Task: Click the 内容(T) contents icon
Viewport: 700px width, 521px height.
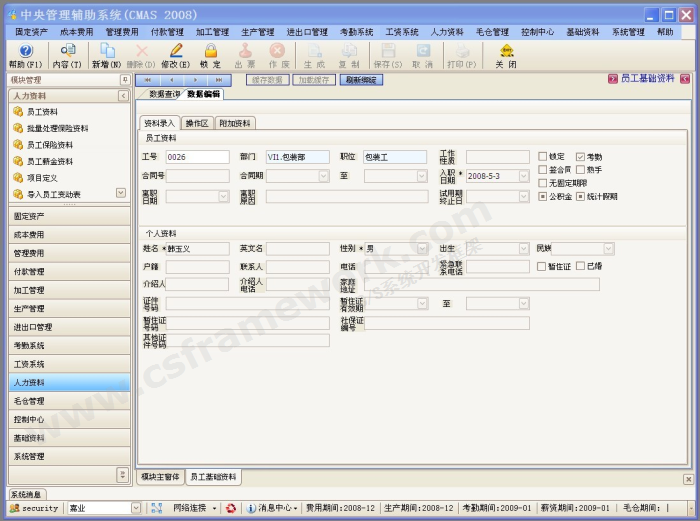Action: click(x=67, y=51)
